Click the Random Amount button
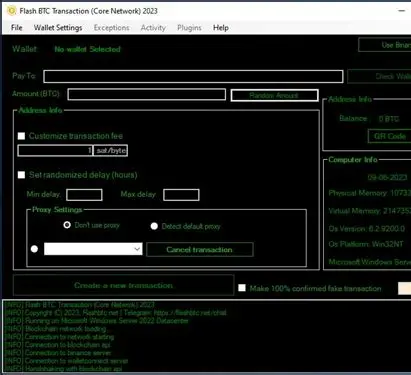 [x=274, y=95]
